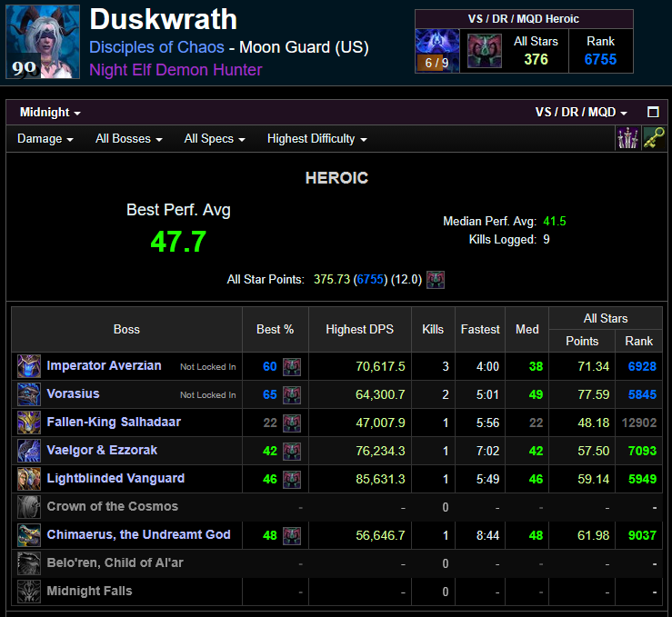
Task: Click Imperator Averzian's best percent 60
Action: [269, 366]
